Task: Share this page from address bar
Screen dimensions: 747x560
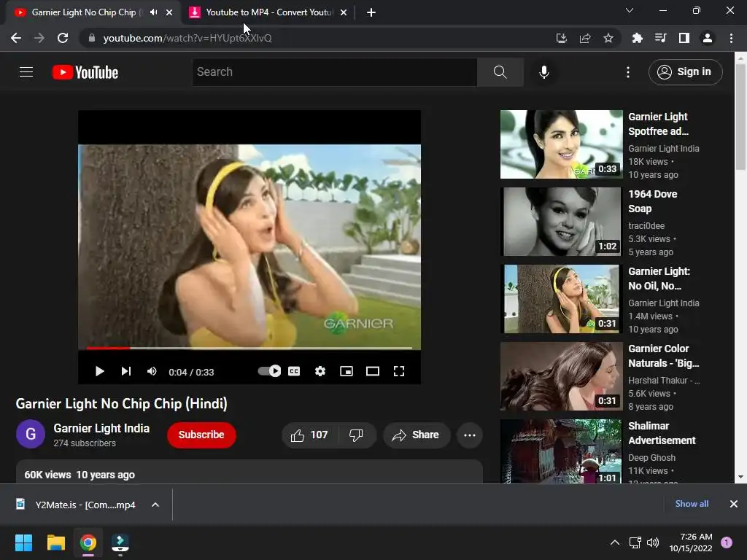Action: coord(585,38)
